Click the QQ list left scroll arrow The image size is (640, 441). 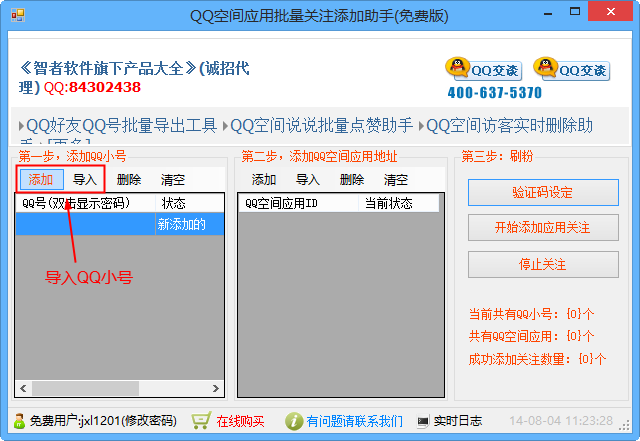pos(23,388)
